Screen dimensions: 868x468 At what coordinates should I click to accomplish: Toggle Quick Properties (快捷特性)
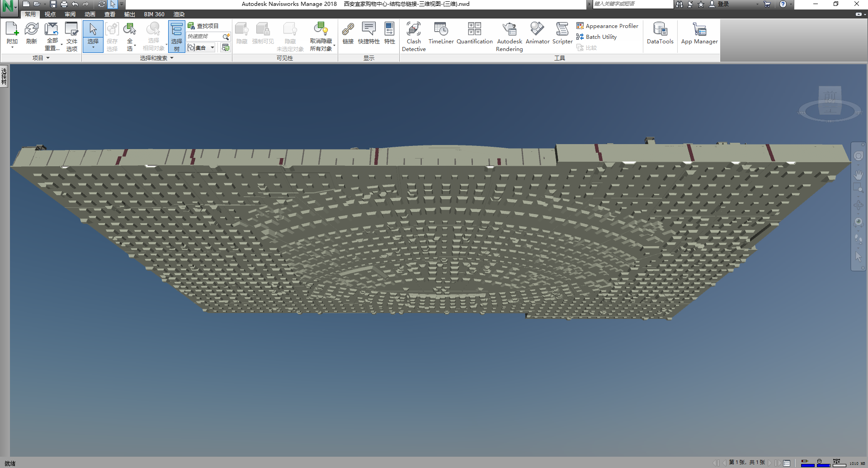click(x=369, y=33)
